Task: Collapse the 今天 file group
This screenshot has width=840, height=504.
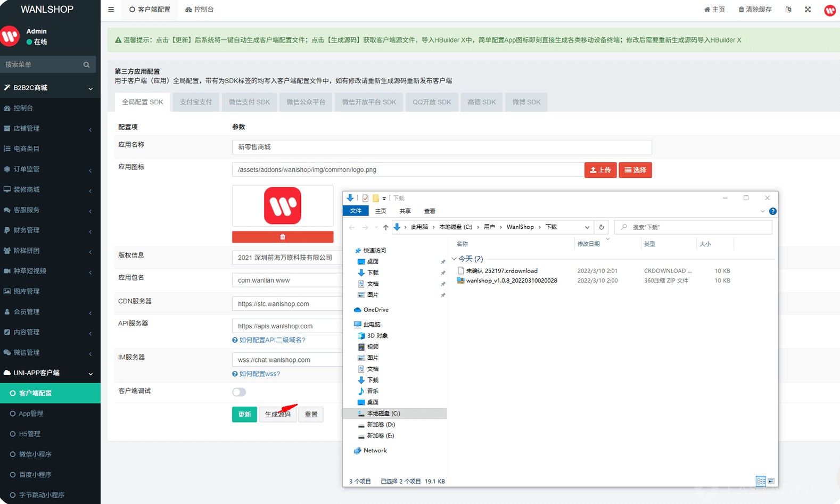Action: 454,259
